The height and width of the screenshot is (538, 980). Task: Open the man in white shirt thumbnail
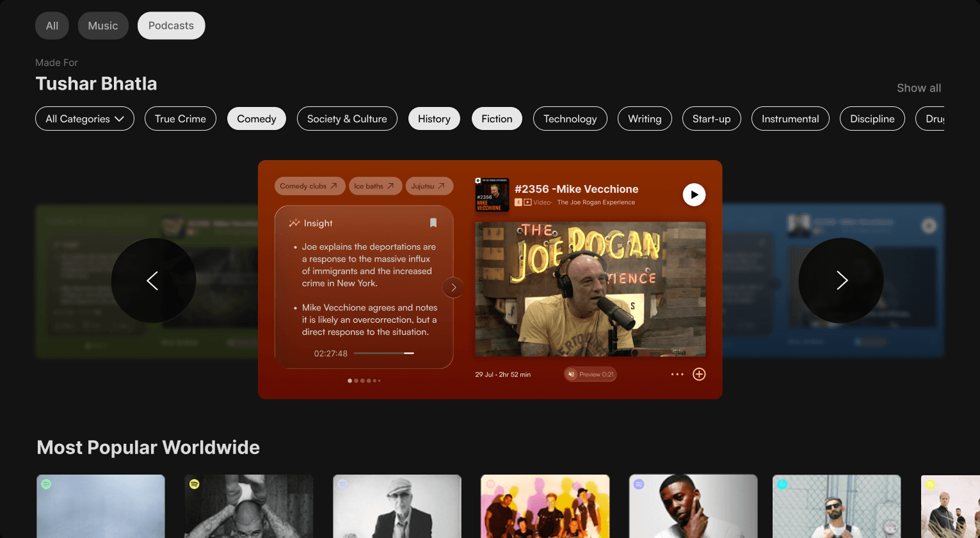(693, 506)
